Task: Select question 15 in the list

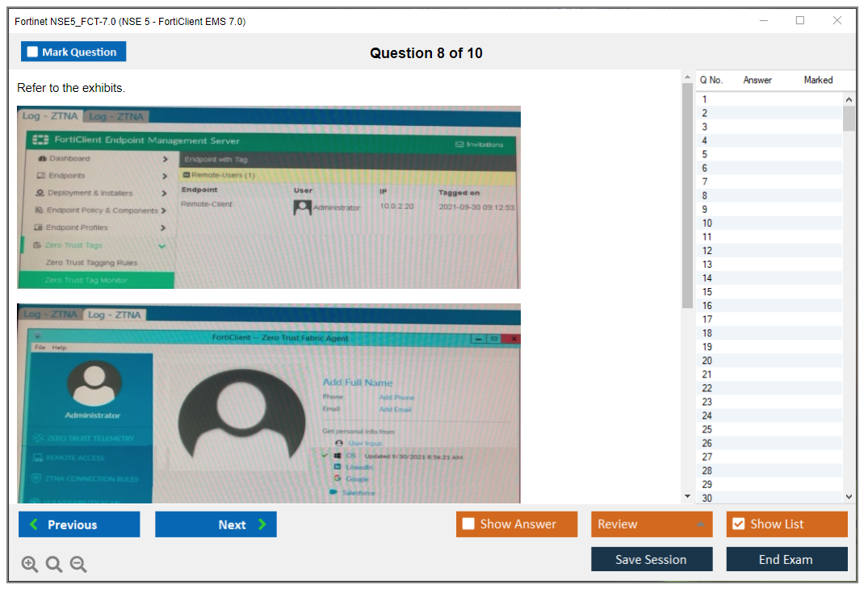Action: point(707,291)
